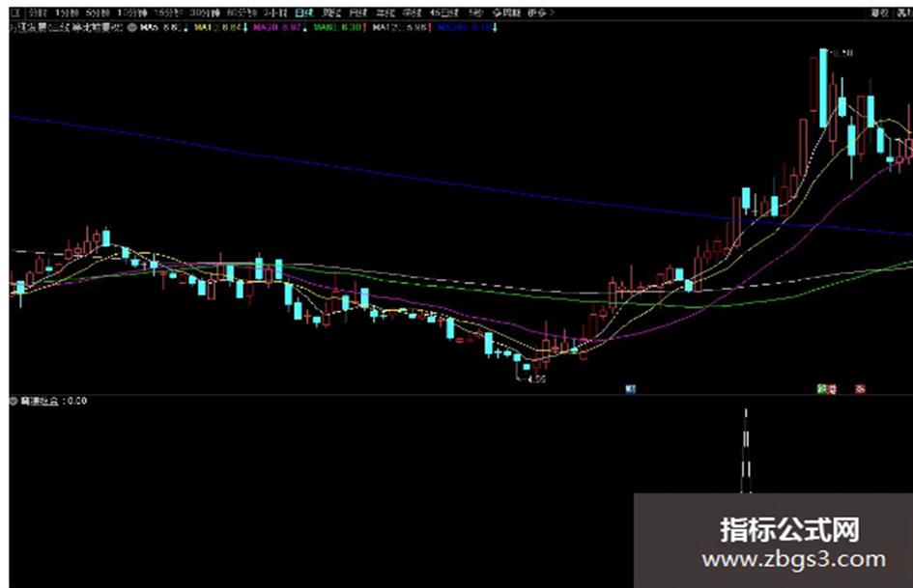This screenshot has height=588, width=913.
Task: Select the 30分钟 period tab
Action: click(205, 13)
